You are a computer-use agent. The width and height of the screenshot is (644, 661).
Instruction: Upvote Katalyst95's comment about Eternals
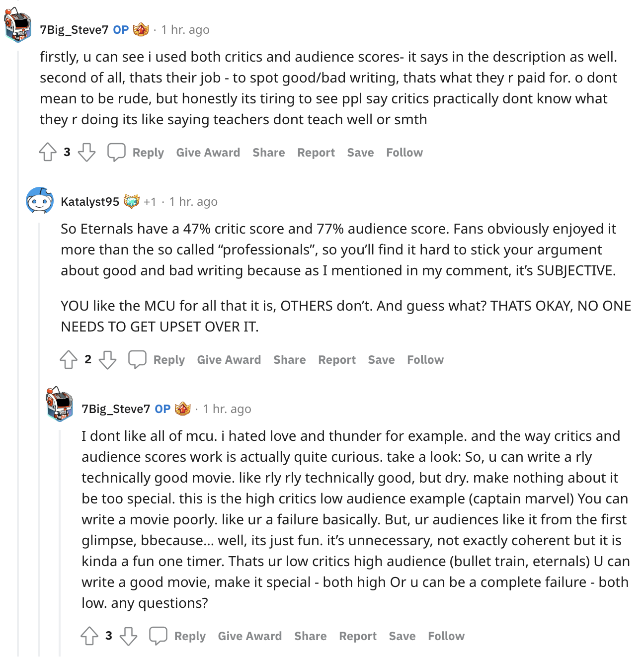(x=69, y=359)
